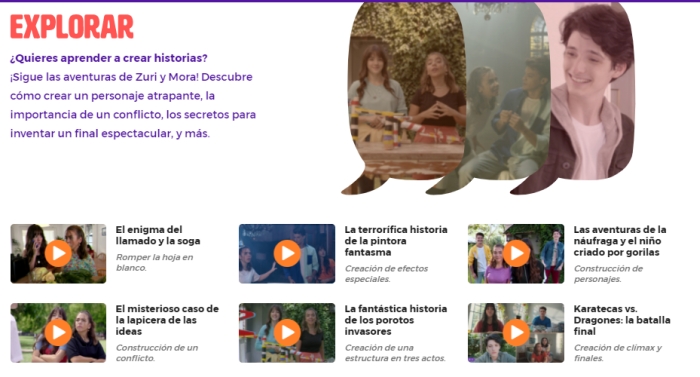Viewport: 700px width, 377px height.
Task: Open title Karatecas vs. Dragones: la batalla final
Action: coord(622,320)
